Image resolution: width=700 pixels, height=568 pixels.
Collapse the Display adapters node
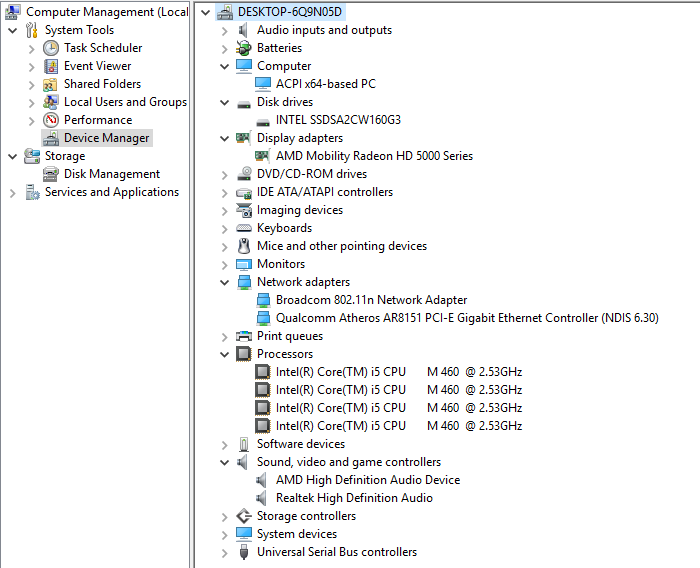click(225, 139)
